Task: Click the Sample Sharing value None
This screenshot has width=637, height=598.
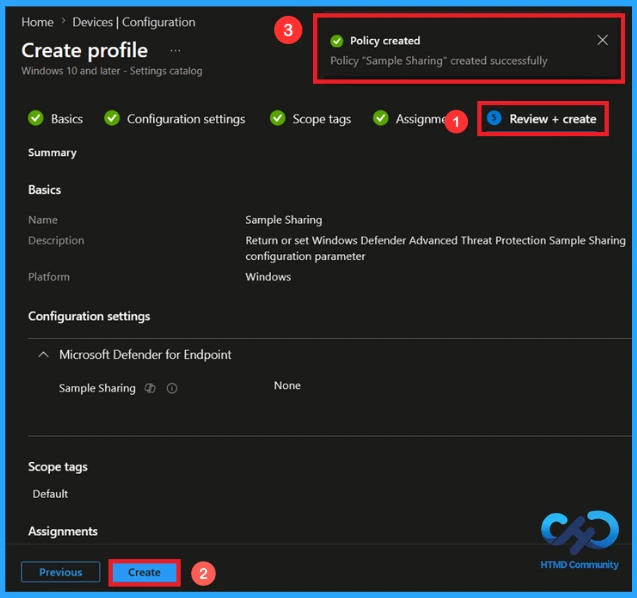Action: [x=287, y=385]
